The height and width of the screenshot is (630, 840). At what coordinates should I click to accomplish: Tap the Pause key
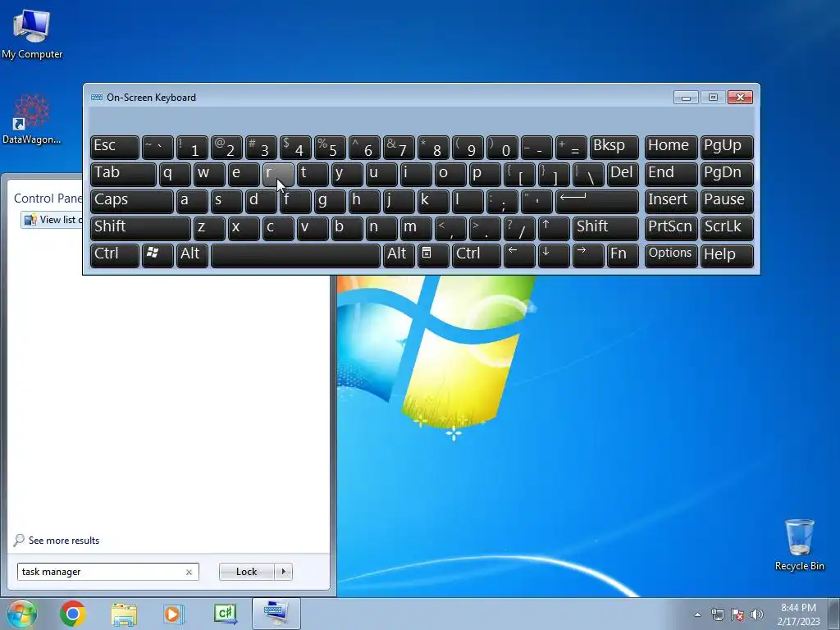[727, 202]
